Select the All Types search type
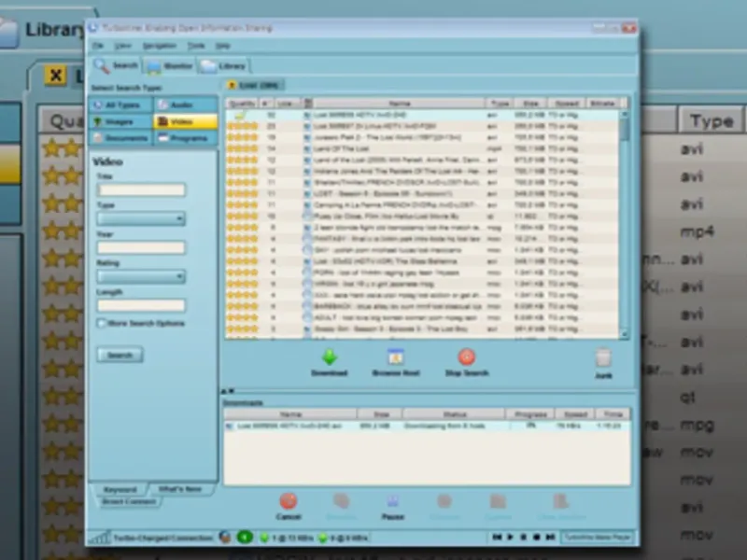 coord(121,105)
